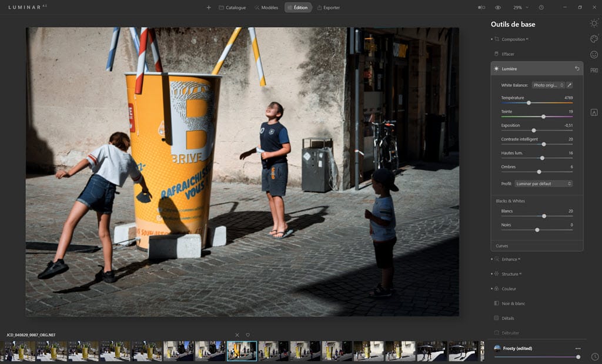Screen dimensions: 602x364
Task: Open the PRO tools category
Action: [594, 70]
